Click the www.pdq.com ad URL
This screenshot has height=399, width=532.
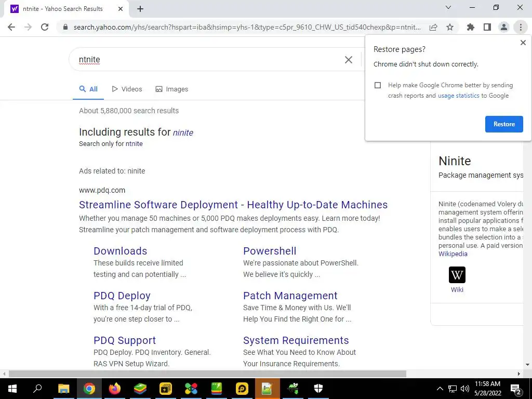click(102, 190)
